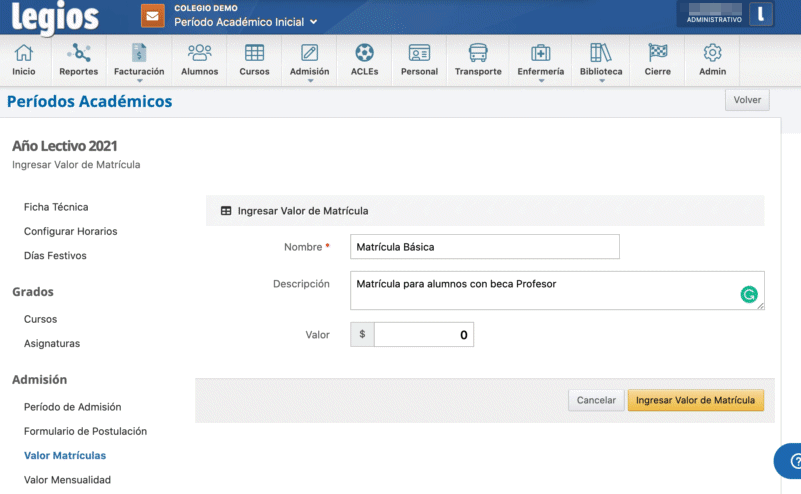This screenshot has height=494, width=801.
Task: Open the Inicio home icon
Action: pyautogui.click(x=23, y=54)
